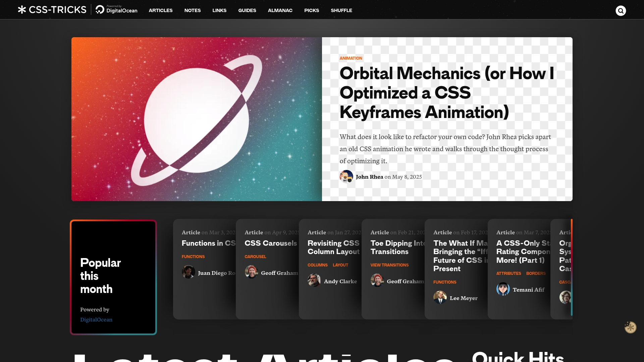Screen dimensions: 644x362
Task: Open the Guides menu item
Action: pos(247,10)
